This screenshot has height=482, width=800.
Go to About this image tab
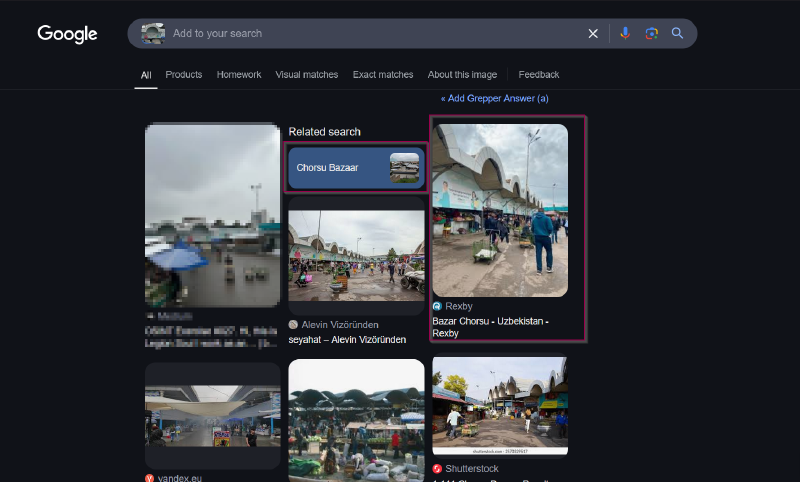461,75
